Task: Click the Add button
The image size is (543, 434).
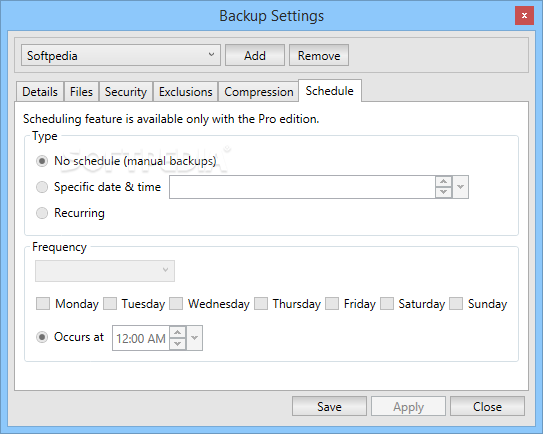Action: [x=255, y=55]
